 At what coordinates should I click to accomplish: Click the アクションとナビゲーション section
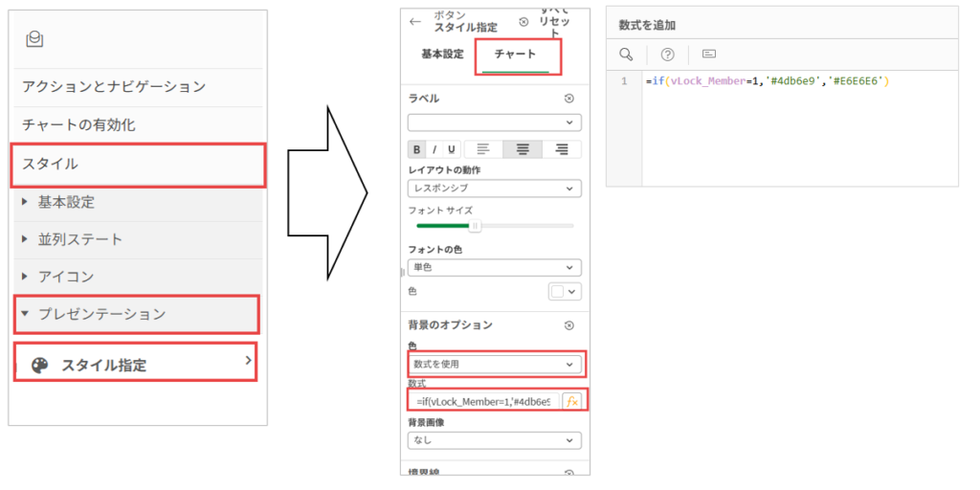[114, 87]
